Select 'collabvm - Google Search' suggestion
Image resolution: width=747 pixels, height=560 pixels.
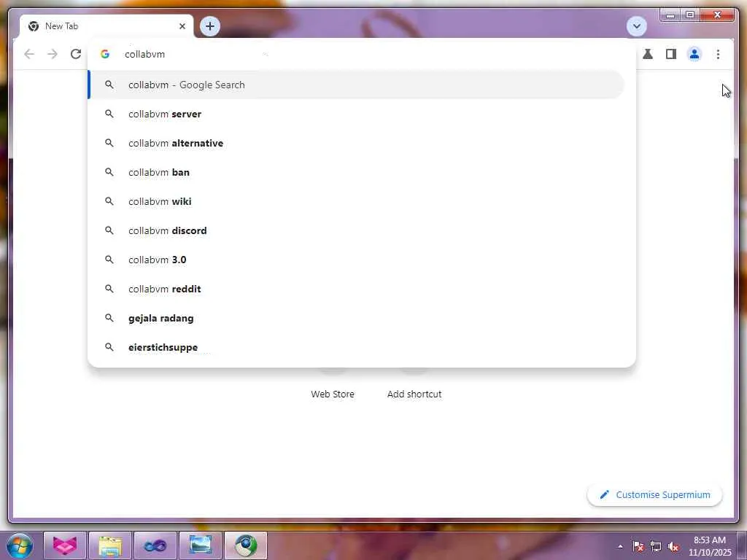[x=356, y=85]
